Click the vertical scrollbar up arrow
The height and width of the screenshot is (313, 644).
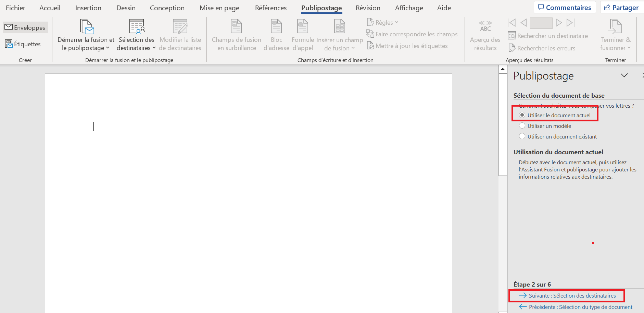(503, 69)
